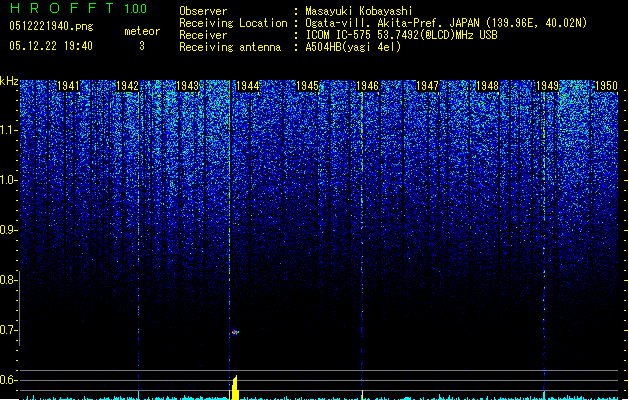This screenshot has height=400, width=629.
Task: Click the meteor count value 3
Action: 142,46
